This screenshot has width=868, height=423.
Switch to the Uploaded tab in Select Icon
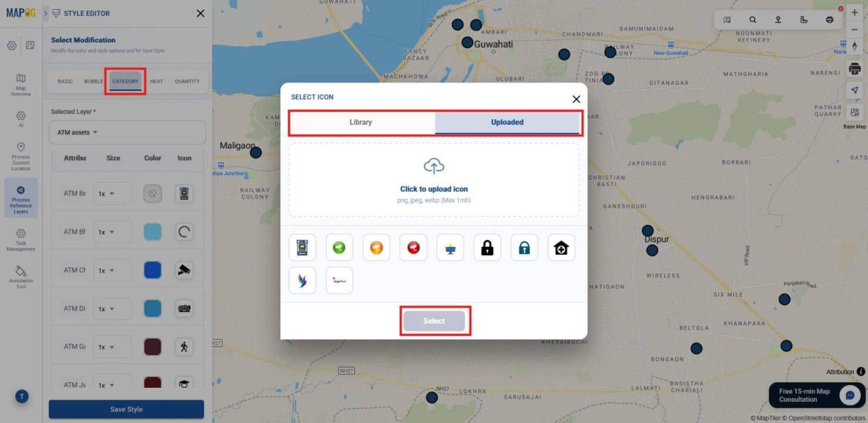(x=507, y=122)
